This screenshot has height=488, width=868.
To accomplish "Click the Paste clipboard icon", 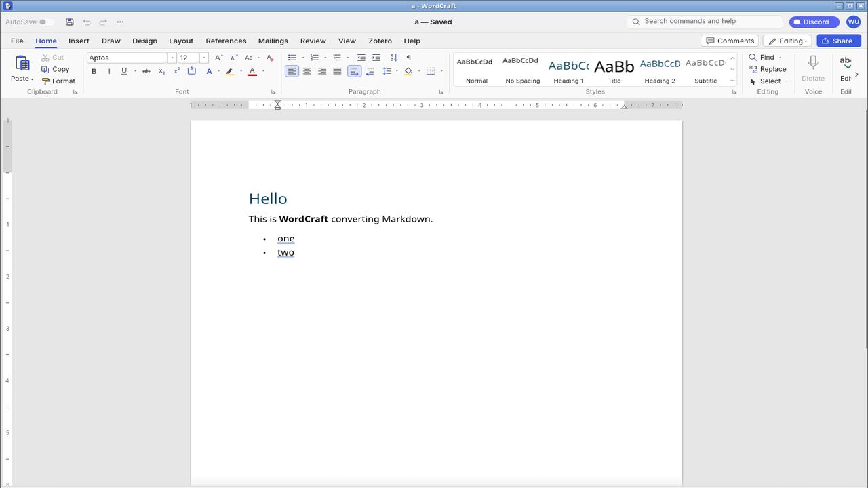I will tap(22, 64).
